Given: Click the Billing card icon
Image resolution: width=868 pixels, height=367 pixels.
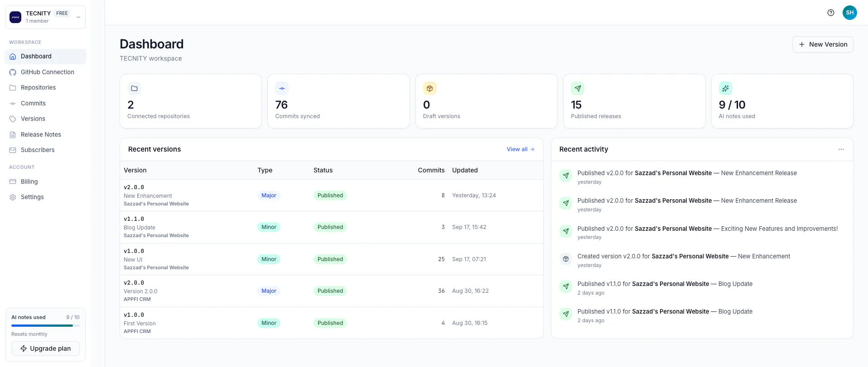Looking at the screenshot, I should [13, 181].
